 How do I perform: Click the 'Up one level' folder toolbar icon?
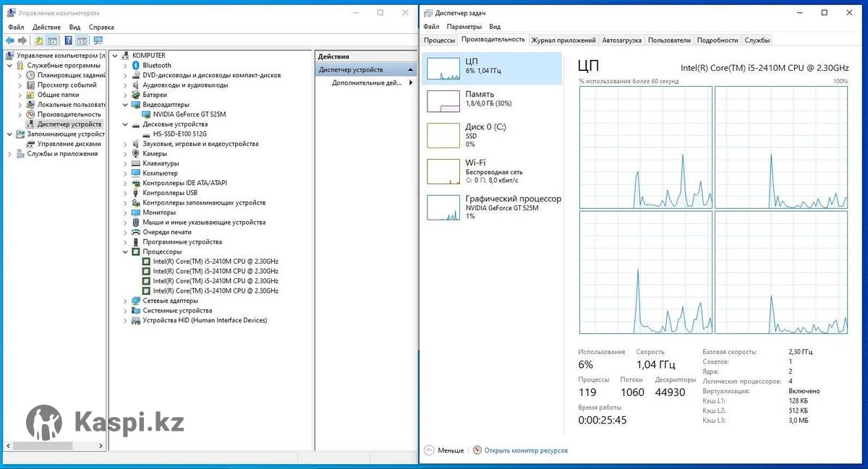39,40
